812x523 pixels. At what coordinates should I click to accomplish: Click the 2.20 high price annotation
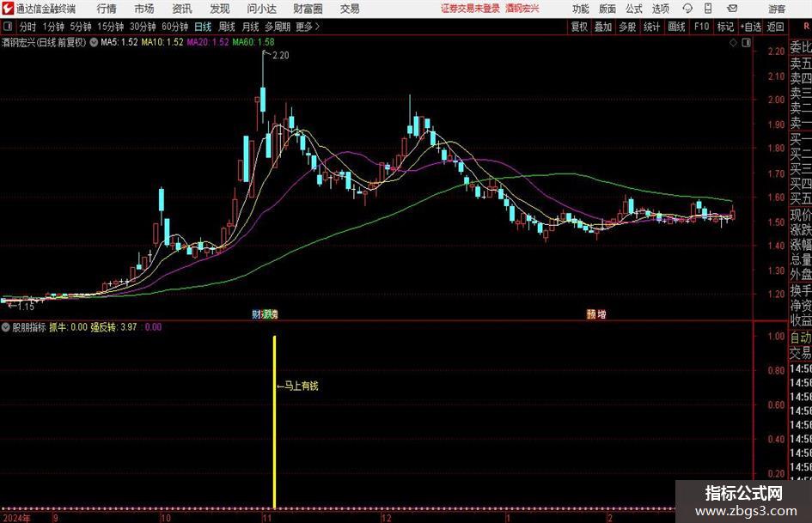pos(280,55)
